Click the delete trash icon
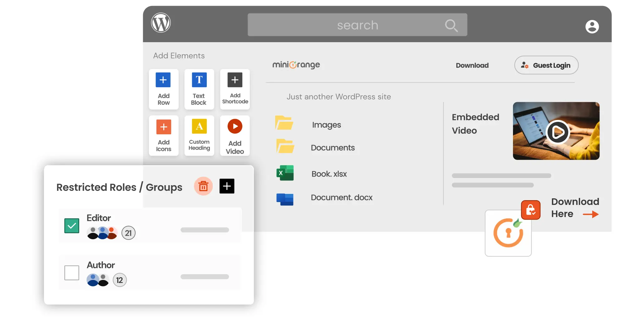 click(203, 186)
